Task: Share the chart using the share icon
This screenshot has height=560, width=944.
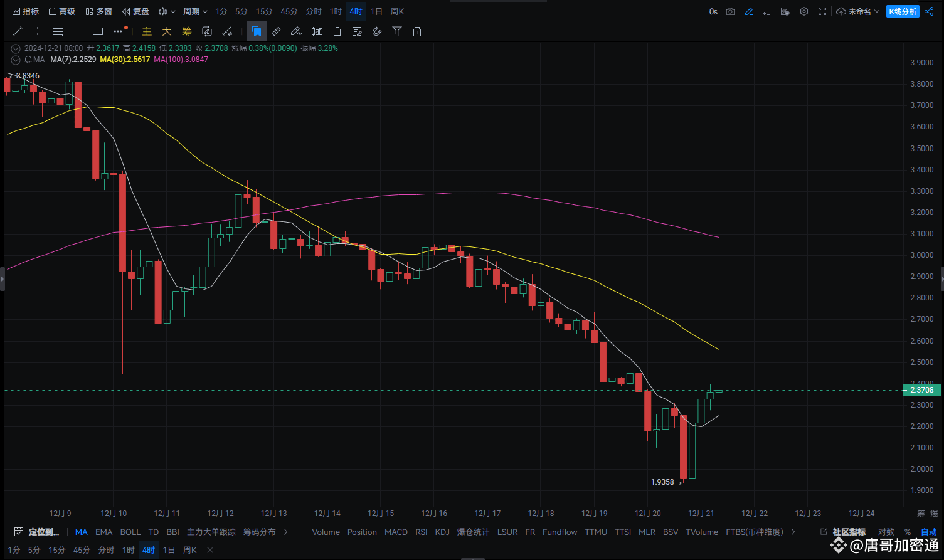Action: 929,11
